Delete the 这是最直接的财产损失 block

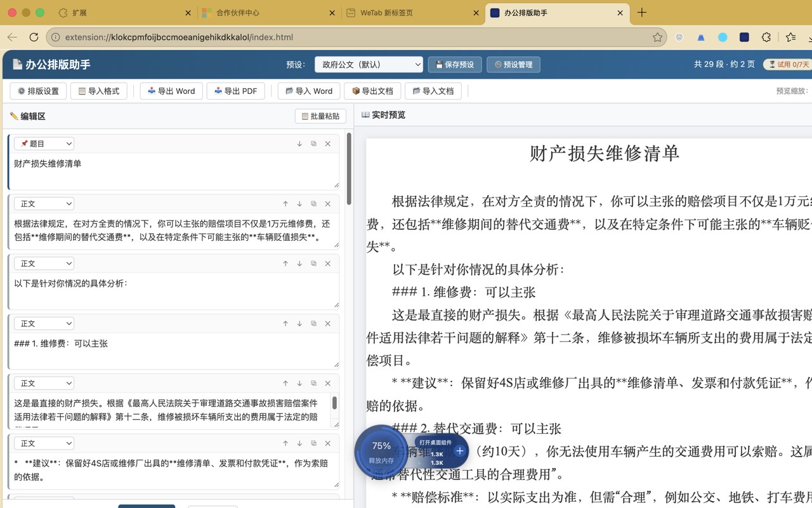[328, 384]
